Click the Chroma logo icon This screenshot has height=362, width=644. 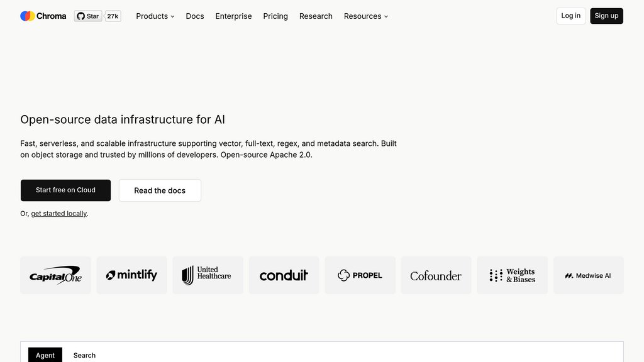click(27, 16)
